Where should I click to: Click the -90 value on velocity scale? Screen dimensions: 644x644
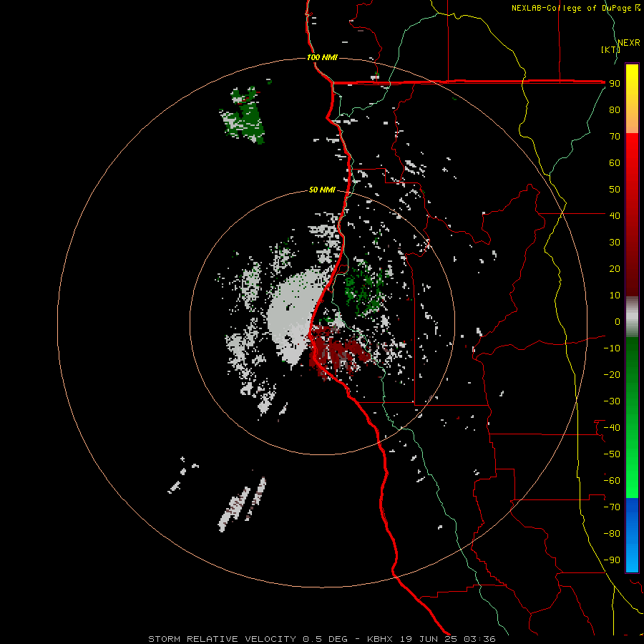point(612,560)
